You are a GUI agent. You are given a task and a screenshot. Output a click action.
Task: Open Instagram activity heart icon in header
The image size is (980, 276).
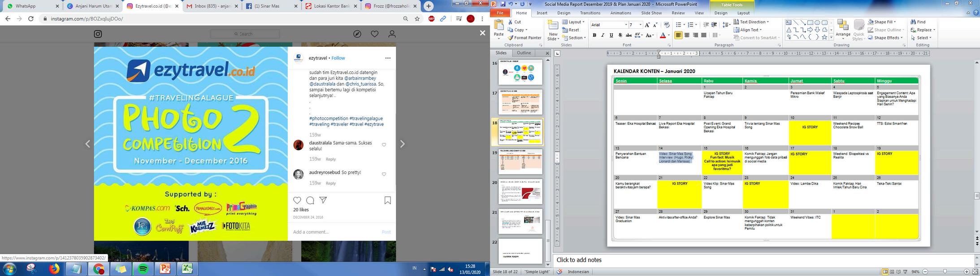(375, 34)
